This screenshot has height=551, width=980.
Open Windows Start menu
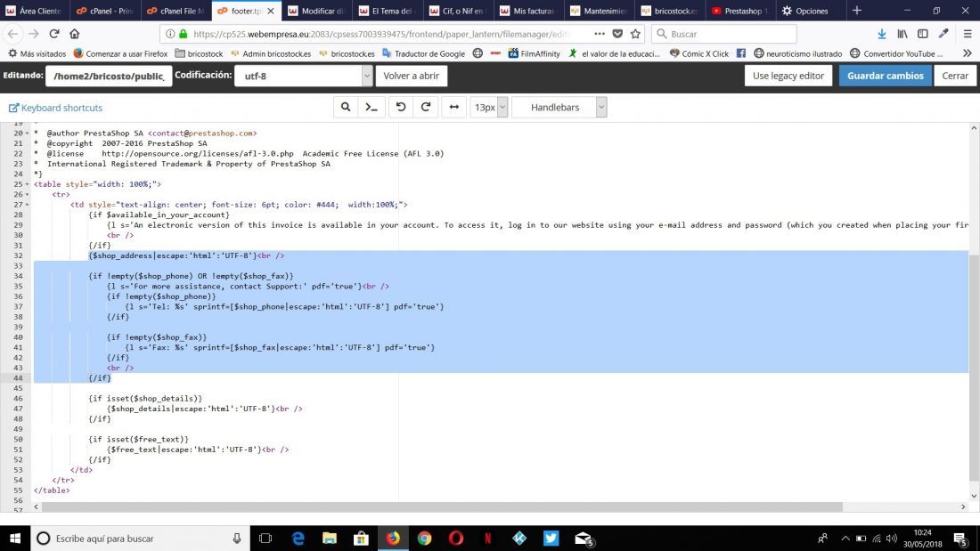pyautogui.click(x=15, y=538)
